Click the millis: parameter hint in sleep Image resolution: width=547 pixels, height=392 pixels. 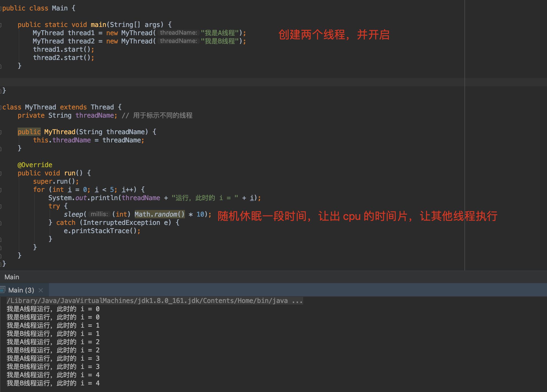[99, 214]
